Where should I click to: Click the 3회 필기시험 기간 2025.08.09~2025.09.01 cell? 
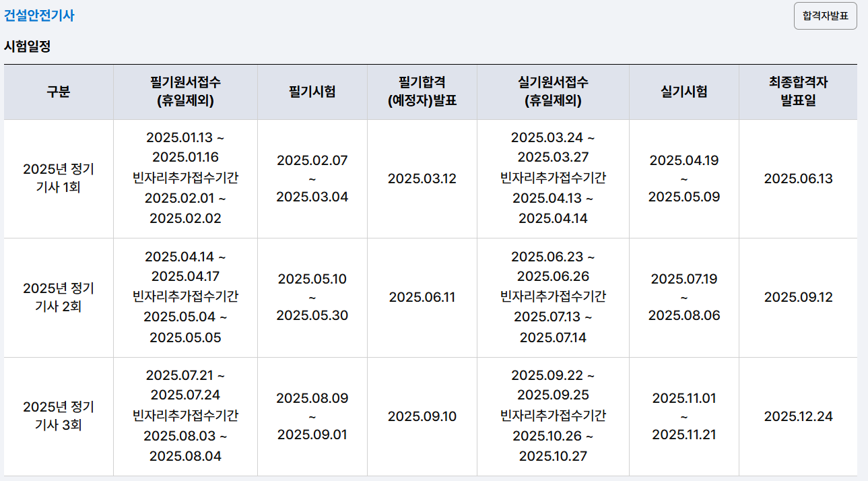click(311, 415)
